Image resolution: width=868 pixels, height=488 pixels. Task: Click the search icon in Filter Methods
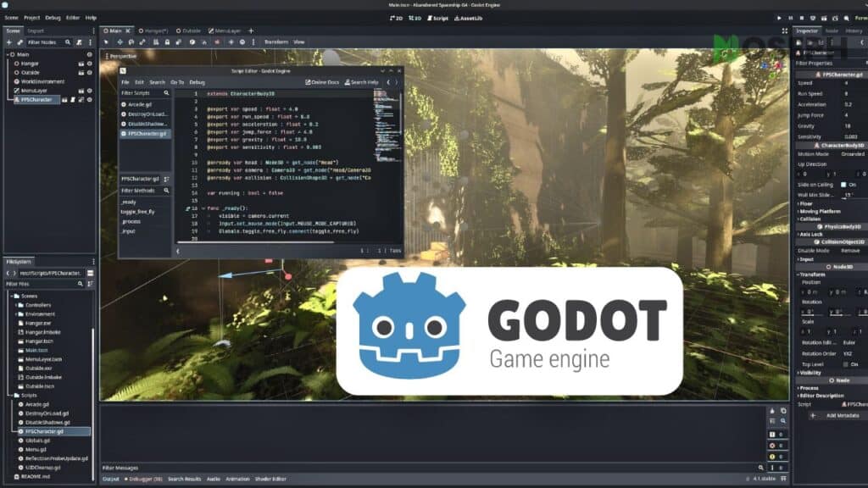(x=166, y=191)
